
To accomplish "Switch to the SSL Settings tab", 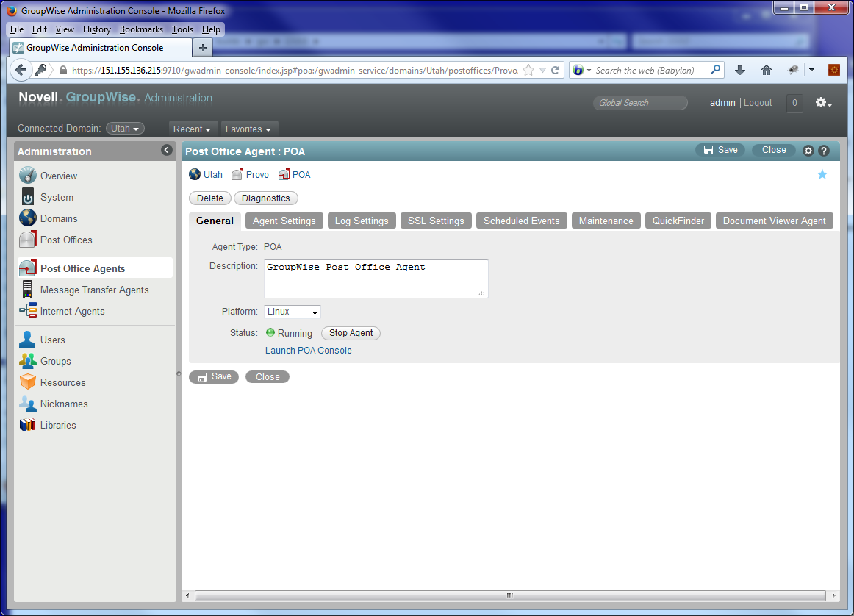I will click(436, 221).
